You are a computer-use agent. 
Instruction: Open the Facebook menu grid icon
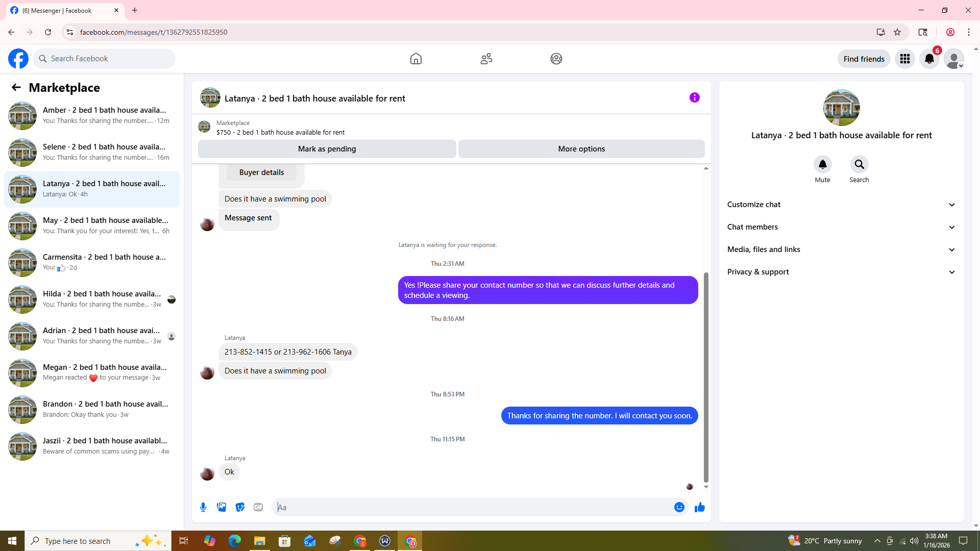tap(904, 59)
